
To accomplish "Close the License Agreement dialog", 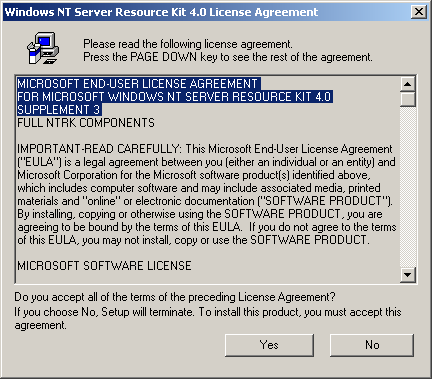I will 419,12.
